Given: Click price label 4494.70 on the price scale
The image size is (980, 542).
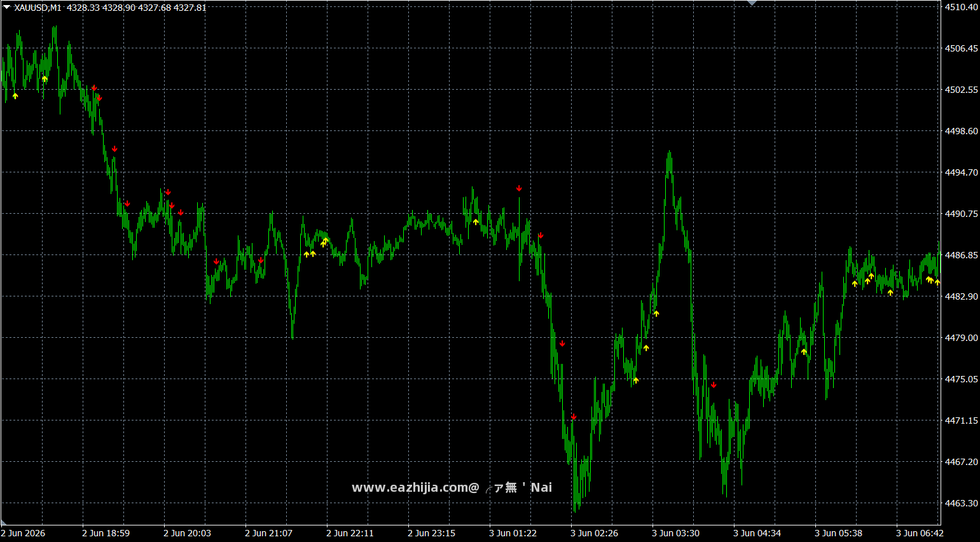Looking at the screenshot, I should [x=962, y=172].
